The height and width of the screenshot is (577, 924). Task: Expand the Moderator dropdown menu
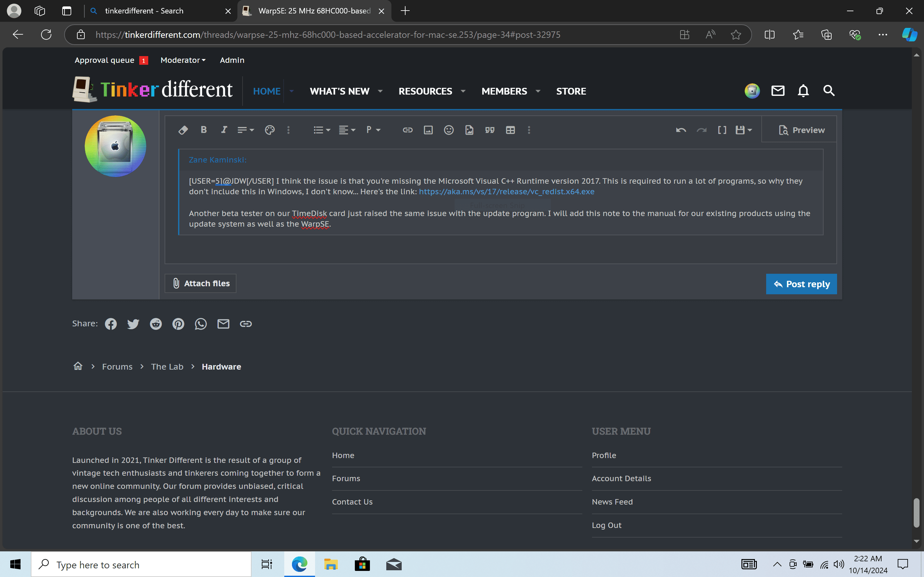tap(183, 60)
